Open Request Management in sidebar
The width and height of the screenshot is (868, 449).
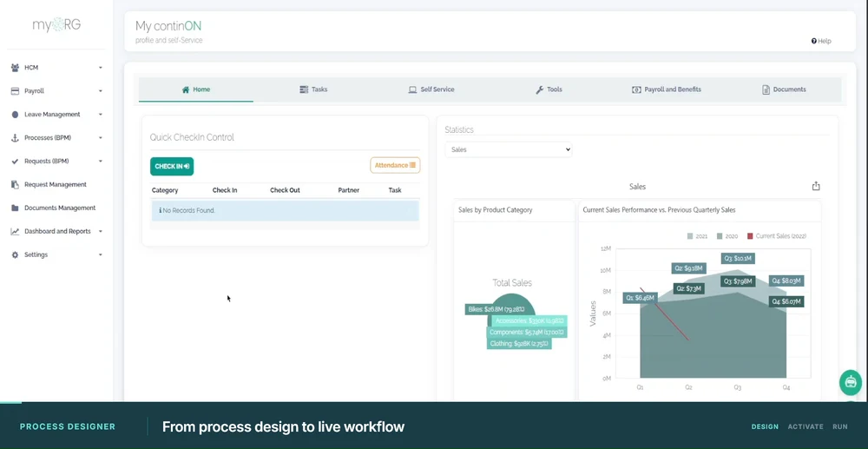point(56,184)
